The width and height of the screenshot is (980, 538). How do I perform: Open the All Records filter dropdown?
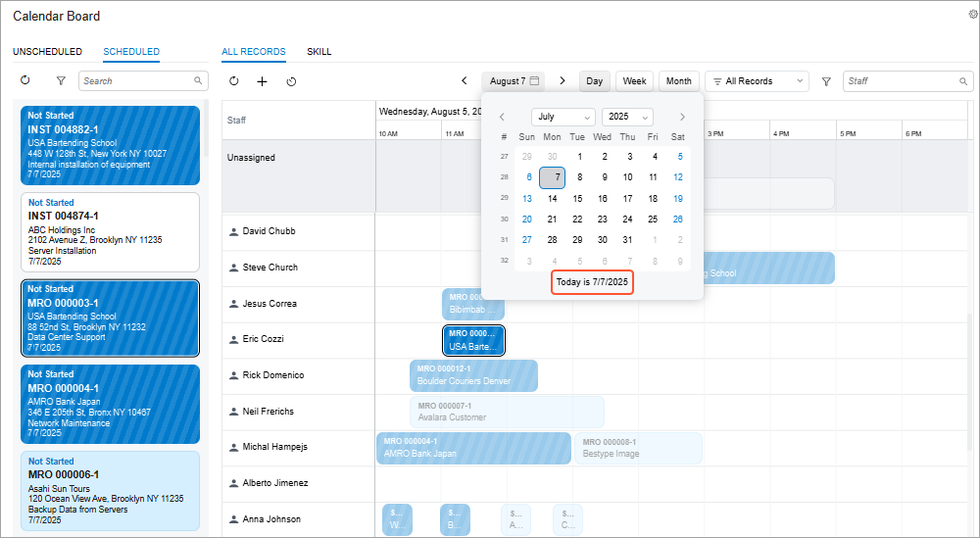(x=757, y=81)
